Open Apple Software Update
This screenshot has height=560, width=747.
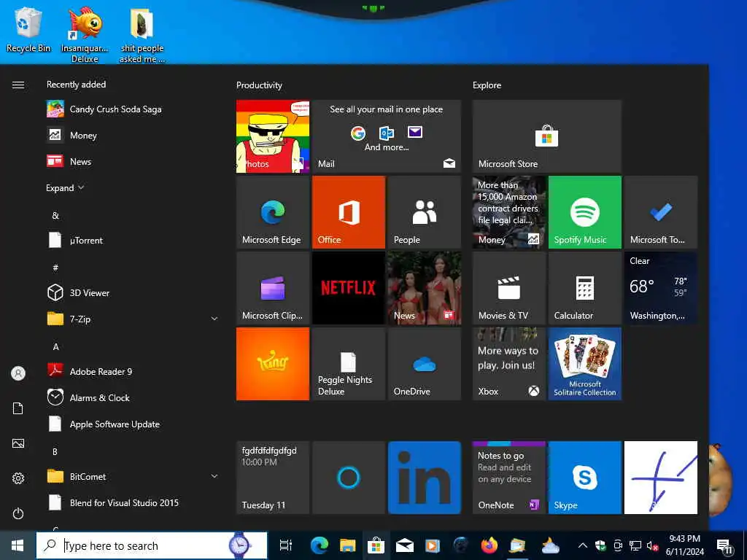click(133, 424)
